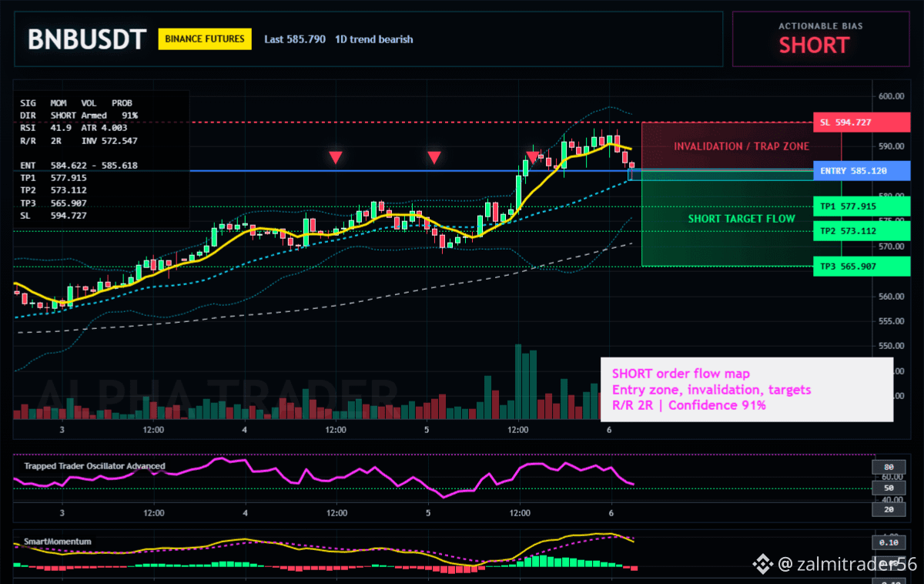The width and height of the screenshot is (924, 584).
Task: Click the 50 level on oscillator axis
Action: click(x=888, y=488)
